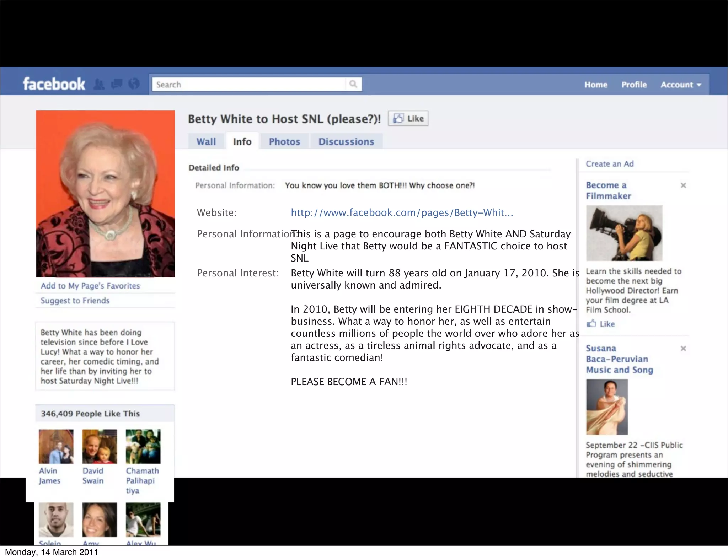This screenshot has width=728, height=560.
Task: Click inside the Search field
Action: (x=249, y=84)
